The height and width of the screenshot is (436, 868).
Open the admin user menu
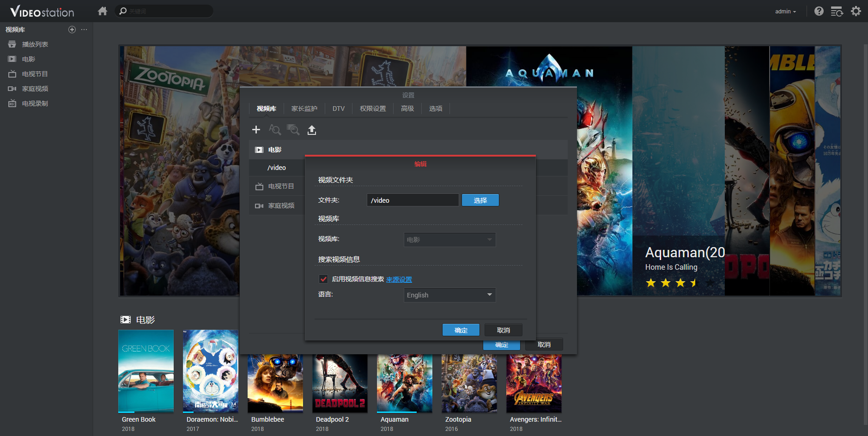coord(785,12)
